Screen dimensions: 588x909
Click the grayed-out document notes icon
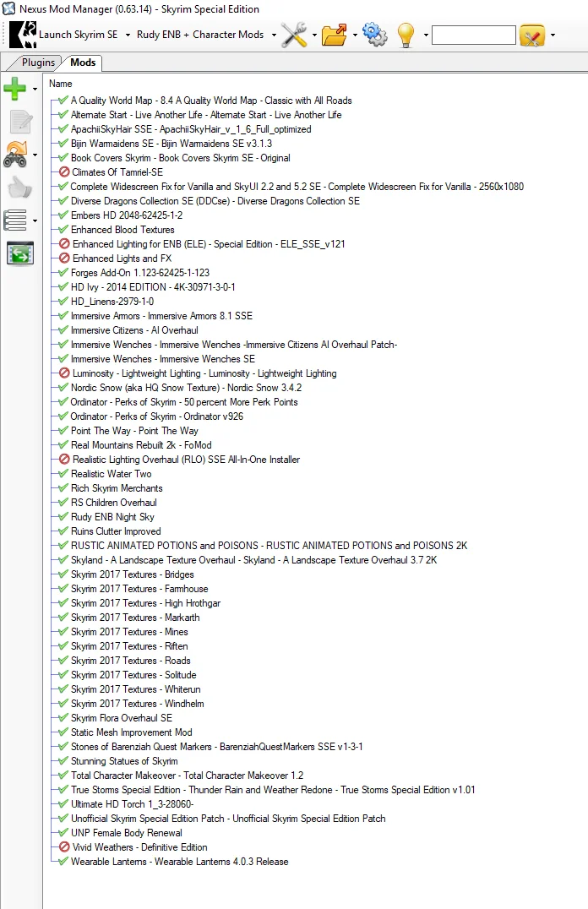[x=21, y=122]
